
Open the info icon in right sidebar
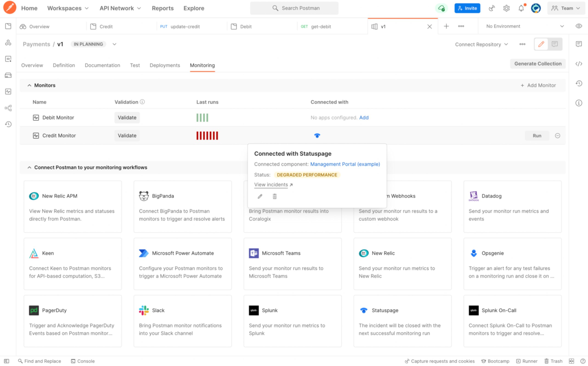tap(579, 103)
